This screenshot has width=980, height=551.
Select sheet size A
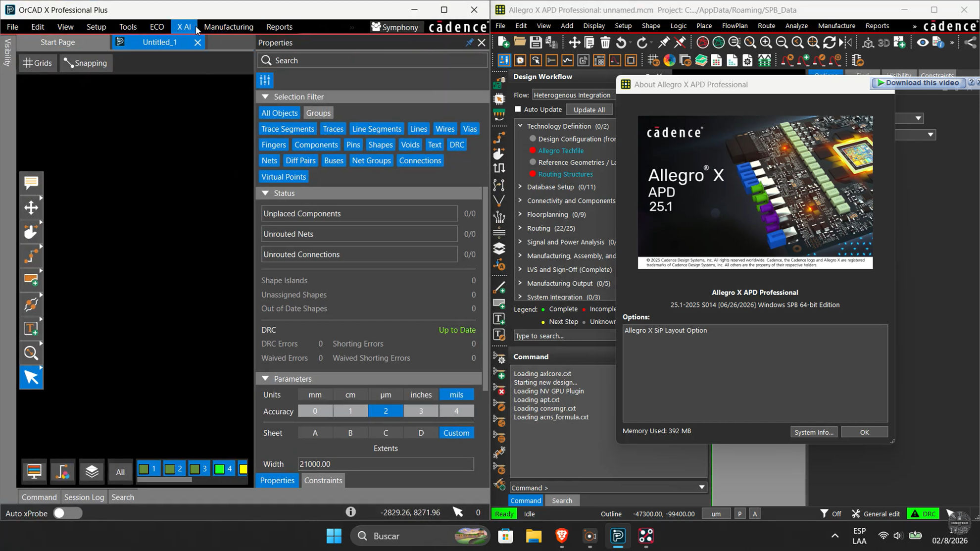tap(315, 433)
